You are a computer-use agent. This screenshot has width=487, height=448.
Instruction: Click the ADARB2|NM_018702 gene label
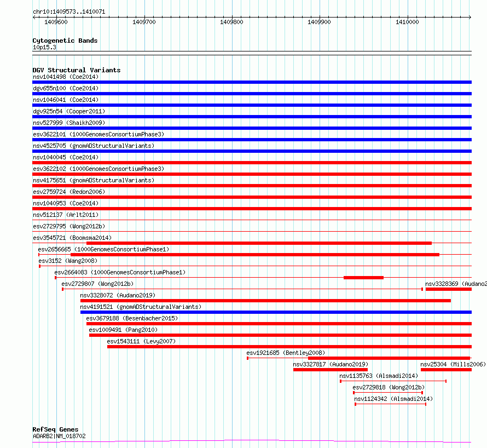point(59,436)
